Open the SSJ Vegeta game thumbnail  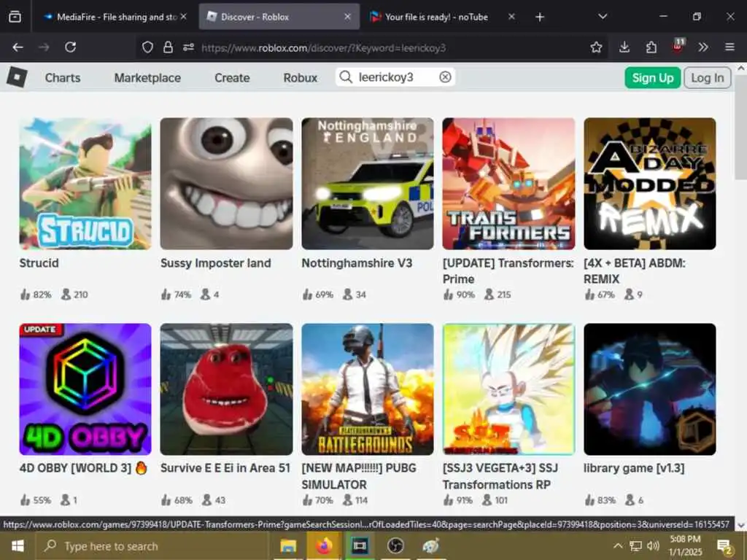coord(508,389)
